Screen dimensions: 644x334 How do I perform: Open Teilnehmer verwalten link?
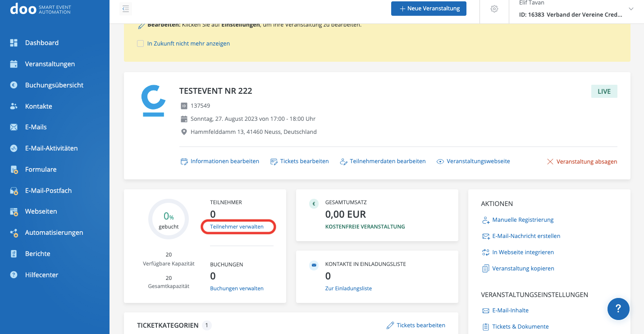pyautogui.click(x=237, y=227)
